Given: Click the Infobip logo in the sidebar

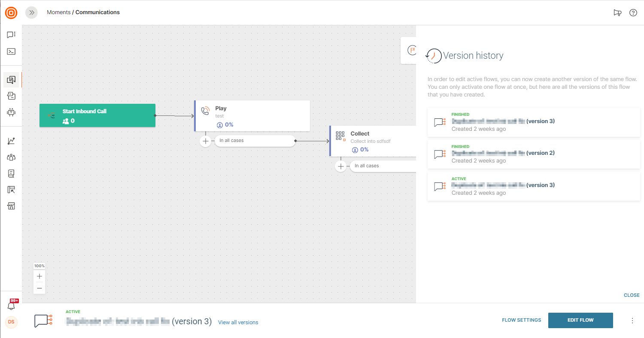Looking at the screenshot, I should click(x=11, y=12).
